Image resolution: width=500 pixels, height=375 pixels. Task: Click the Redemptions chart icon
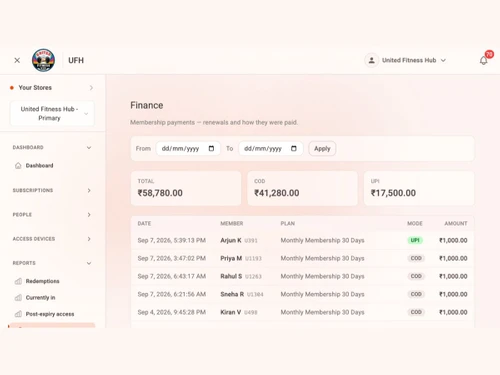pyautogui.click(x=18, y=281)
